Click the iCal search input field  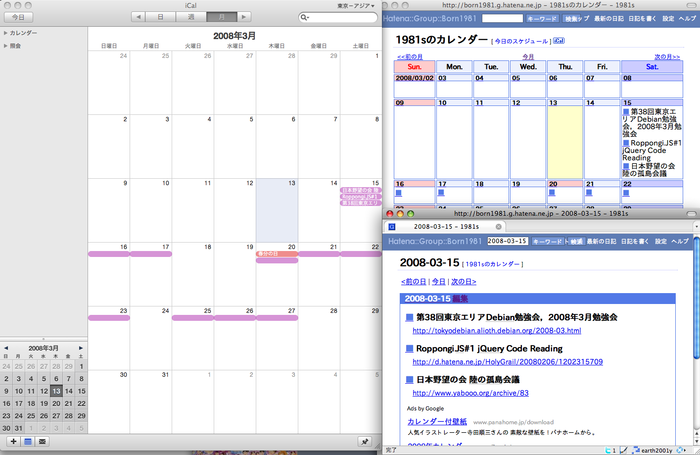(x=338, y=17)
